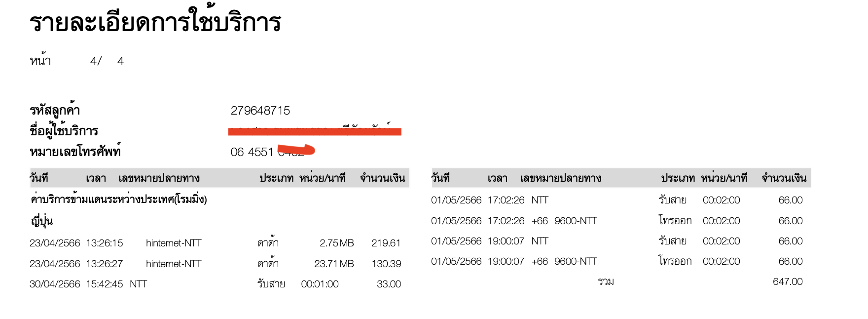Click the country name ญี่ปุ่น

pyautogui.click(x=41, y=221)
